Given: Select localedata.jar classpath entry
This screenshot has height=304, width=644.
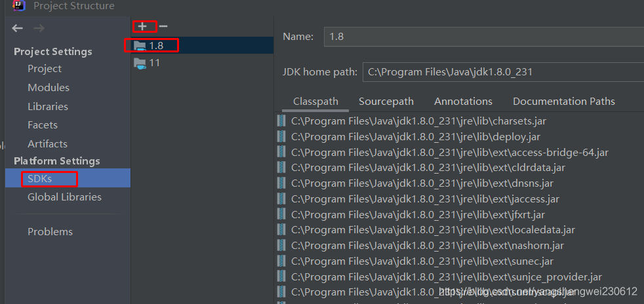Looking at the screenshot, I should click(433, 230).
